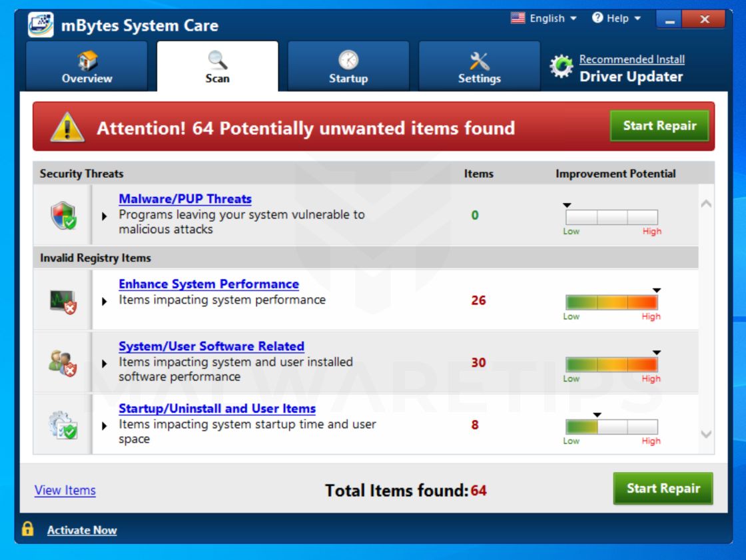746x560 pixels.
Task: Click the Startup/Uninstall gears icon
Action: 63,425
